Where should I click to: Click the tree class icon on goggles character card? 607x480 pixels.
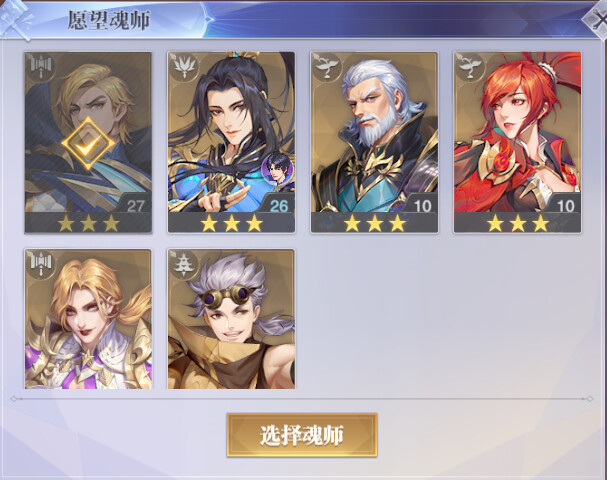tap(183, 264)
